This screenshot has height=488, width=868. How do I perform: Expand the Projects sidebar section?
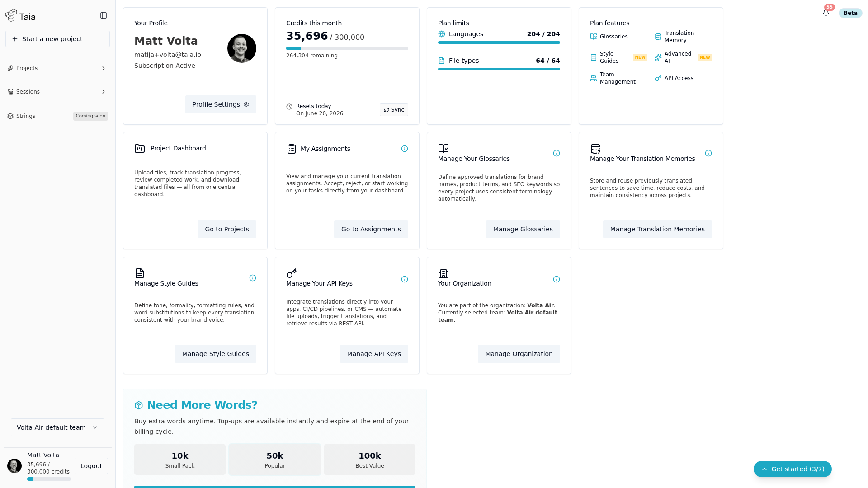57,68
